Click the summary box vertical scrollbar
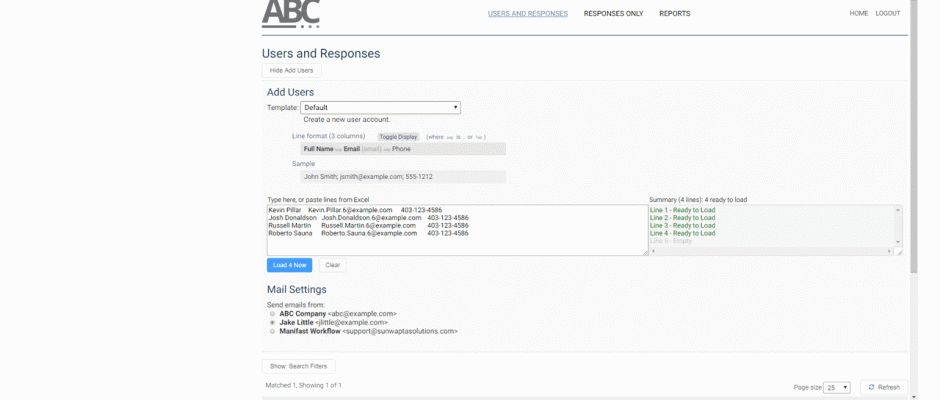The height and width of the screenshot is (400, 940). click(x=897, y=225)
